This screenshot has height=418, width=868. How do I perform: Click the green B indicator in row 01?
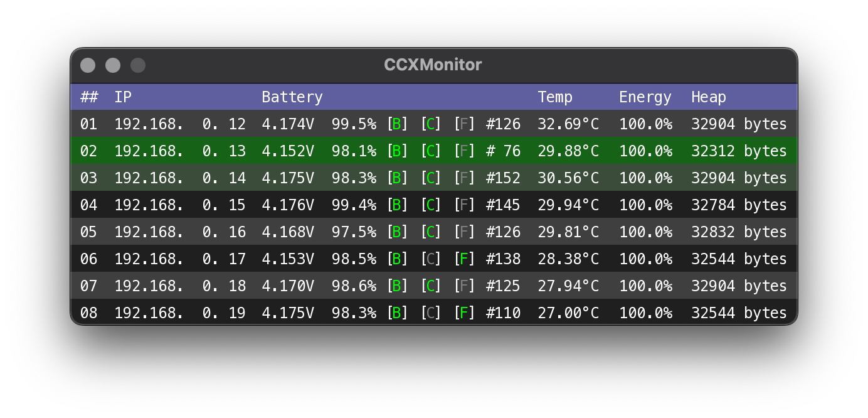click(x=396, y=124)
